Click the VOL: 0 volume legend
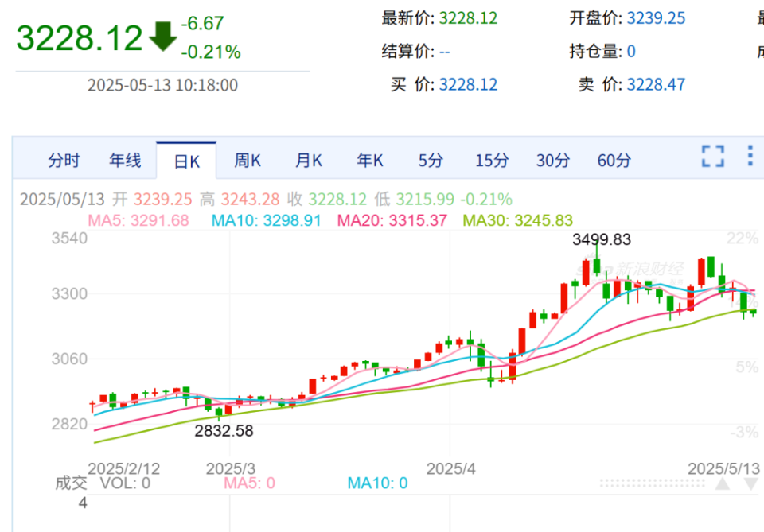The width and height of the screenshot is (764, 532). pyautogui.click(x=124, y=482)
